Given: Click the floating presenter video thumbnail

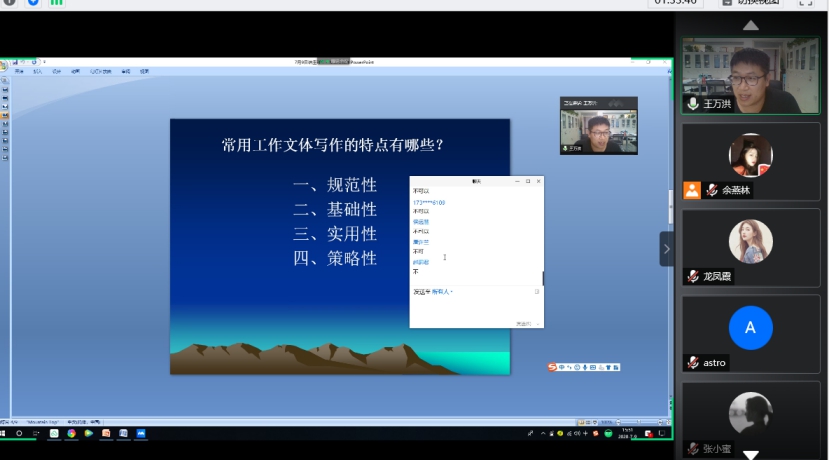Looking at the screenshot, I should click(x=598, y=126).
